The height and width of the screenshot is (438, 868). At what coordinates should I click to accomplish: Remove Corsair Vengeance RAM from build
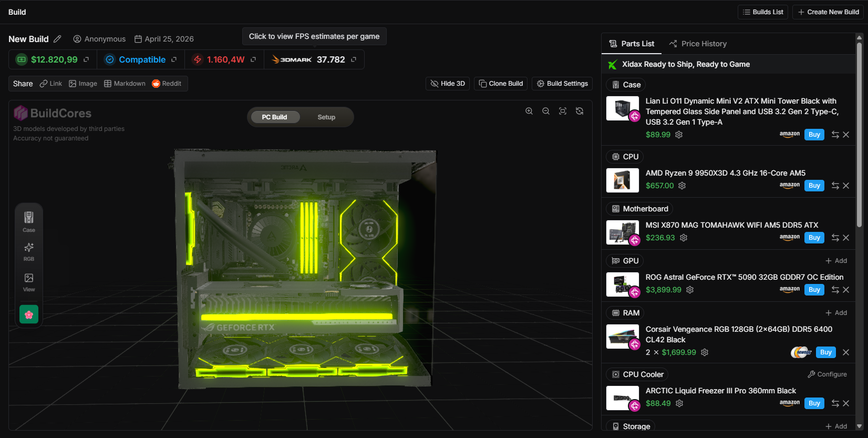pos(846,352)
